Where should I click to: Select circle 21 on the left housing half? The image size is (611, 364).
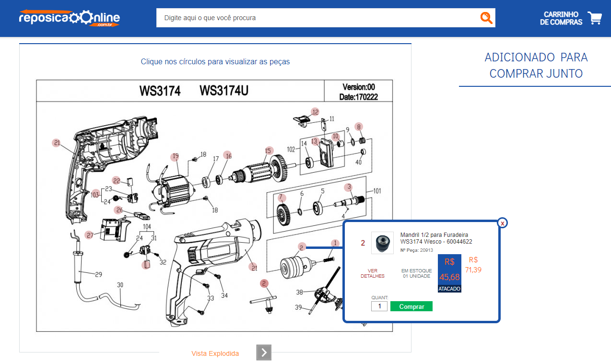[57, 142]
